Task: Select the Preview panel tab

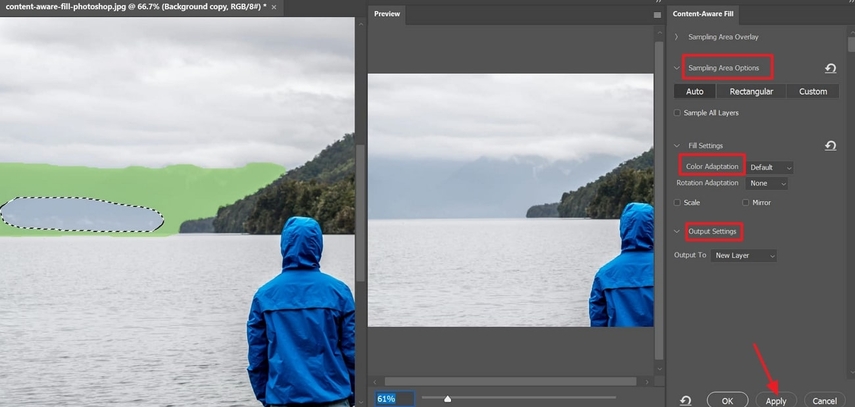Action: click(x=387, y=14)
